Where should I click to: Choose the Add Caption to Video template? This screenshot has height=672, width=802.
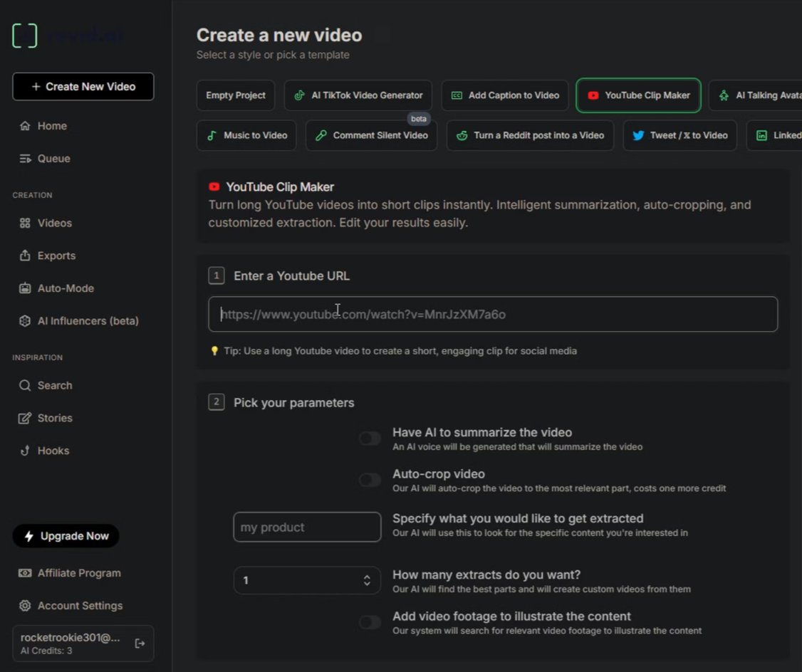[505, 95]
